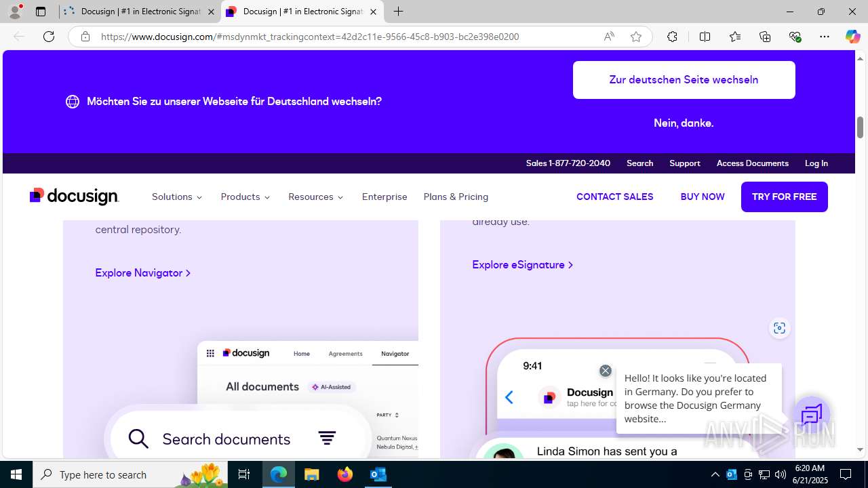The height and width of the screenshot is (488, 868).
Task: Close the first Docusign tab
Action: [x=211, y=12]
